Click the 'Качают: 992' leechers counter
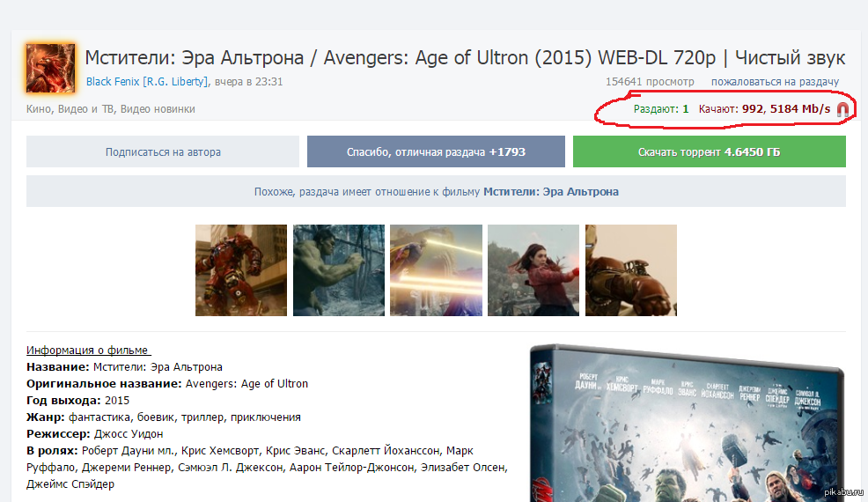This screenshot has width=868, height=502. click(731, 109)
